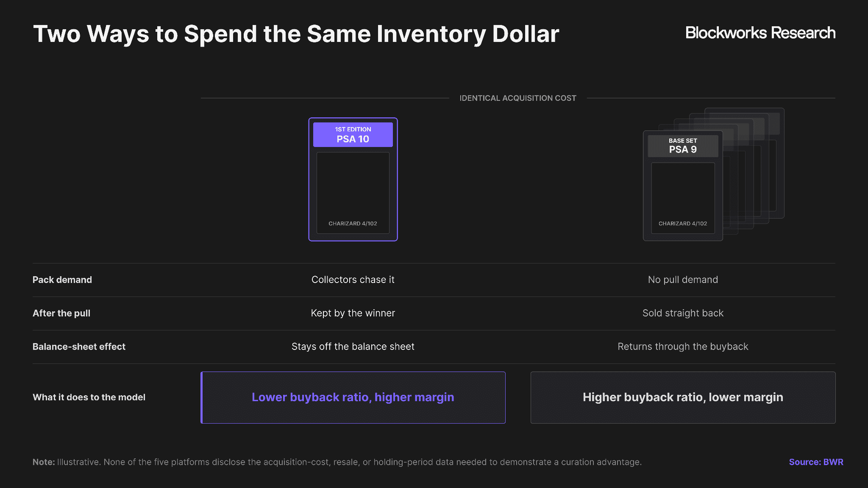
Task: Click the 'Sold straight back' cell
Action: click(x=683, y=313)
